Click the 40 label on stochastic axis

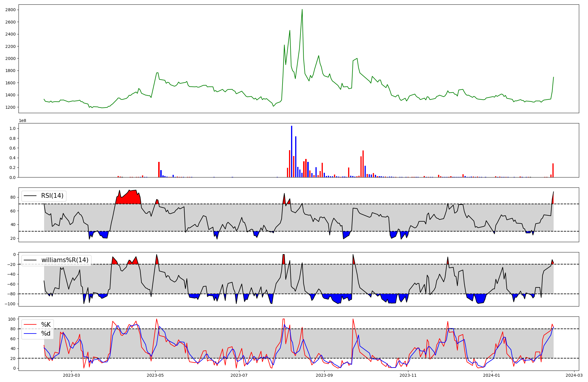click(14, 349)
